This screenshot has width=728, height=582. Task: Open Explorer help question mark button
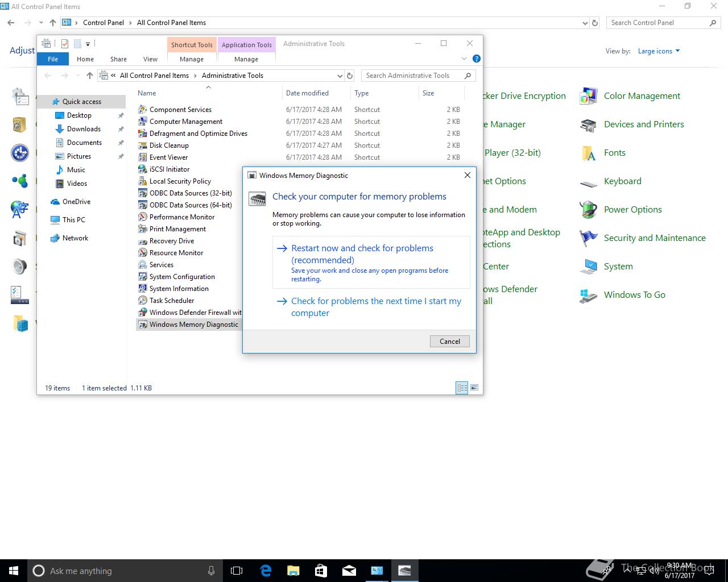coord(477,59)
